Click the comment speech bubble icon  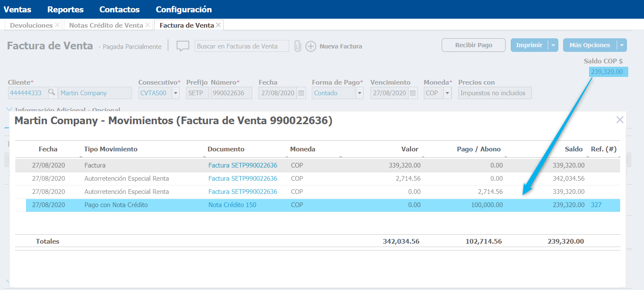[183, 46]
